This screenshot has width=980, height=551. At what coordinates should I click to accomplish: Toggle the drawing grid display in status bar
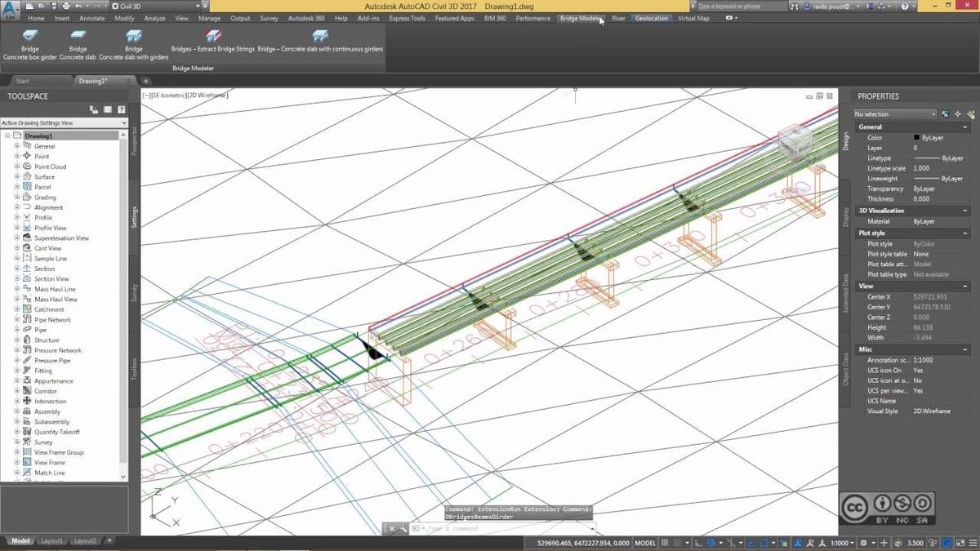(666, 542)
